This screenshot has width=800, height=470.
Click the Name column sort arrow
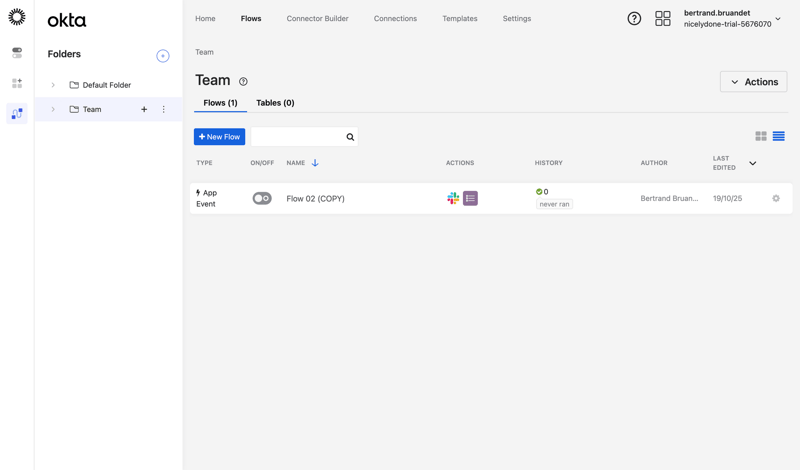coord(315,163)
